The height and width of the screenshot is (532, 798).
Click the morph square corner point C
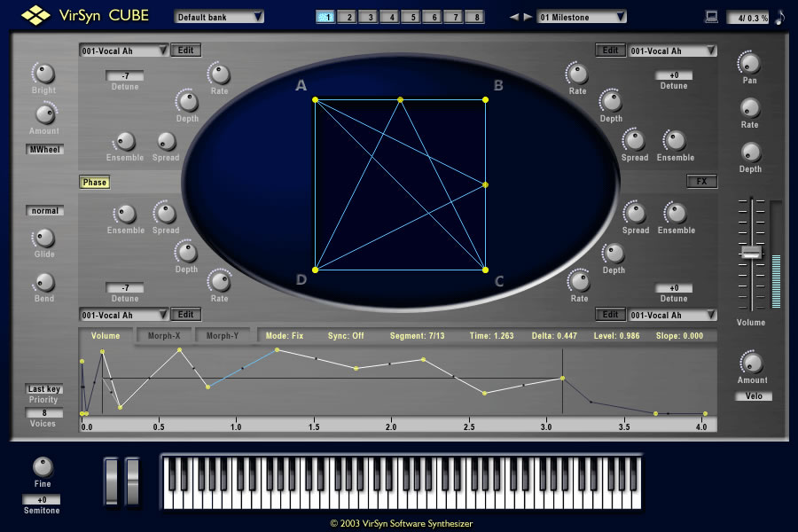click(486, 270)
